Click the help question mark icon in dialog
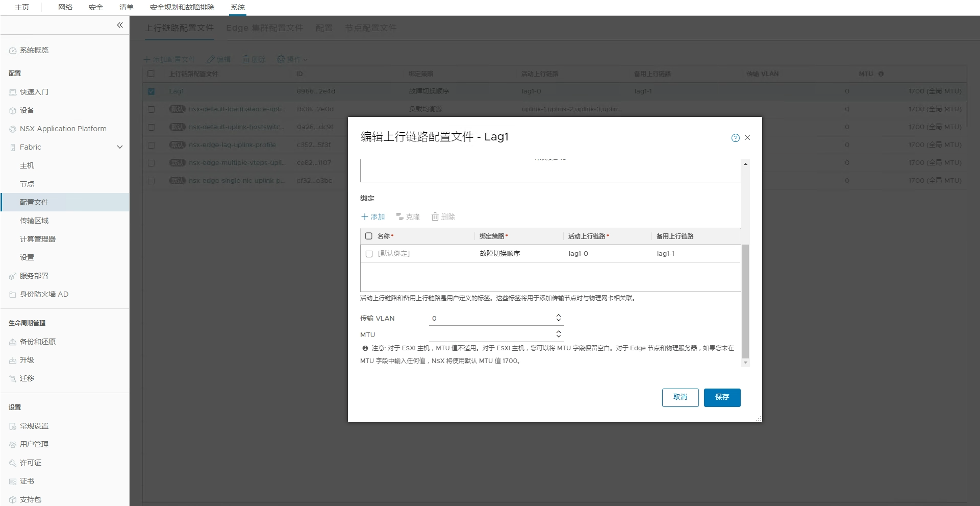The image size is (980, 506). (x=735, y=138)
